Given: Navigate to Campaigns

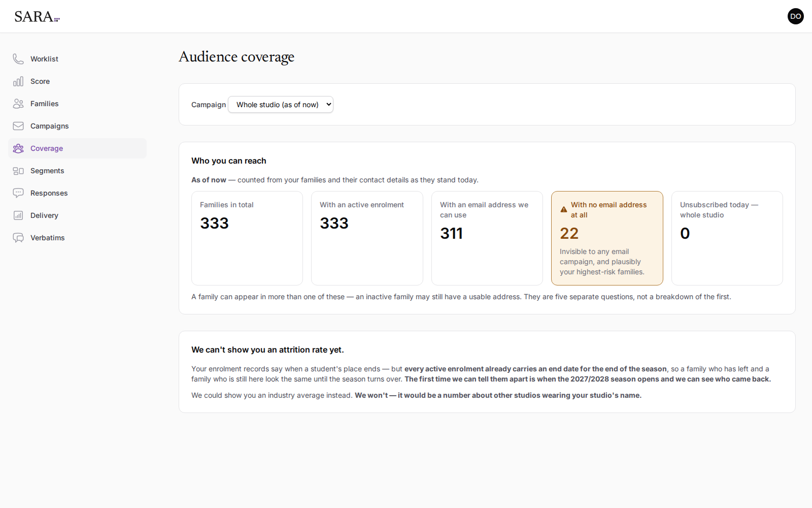Looking at the screenshot, I should click(77, 126).
